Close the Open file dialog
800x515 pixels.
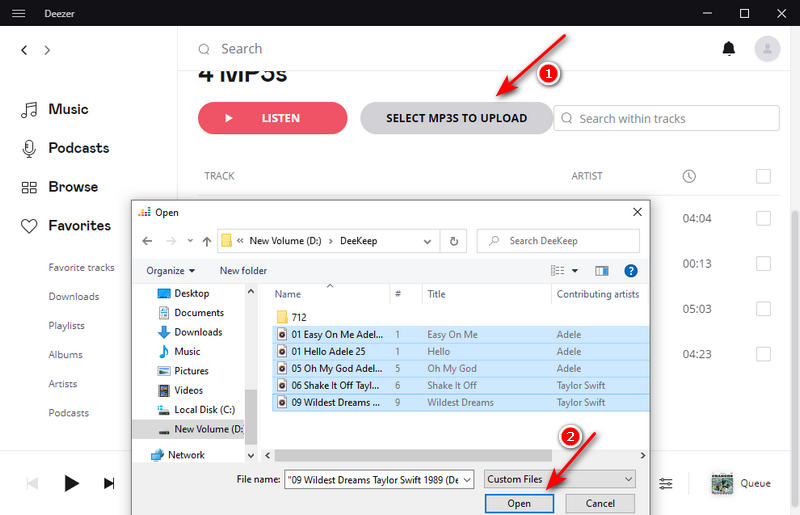[x=637, y=212]
